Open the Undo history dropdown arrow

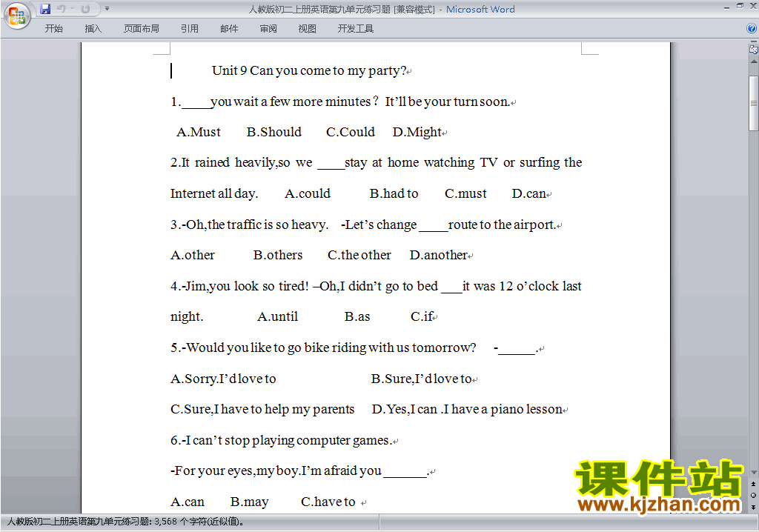pos(72,9)
